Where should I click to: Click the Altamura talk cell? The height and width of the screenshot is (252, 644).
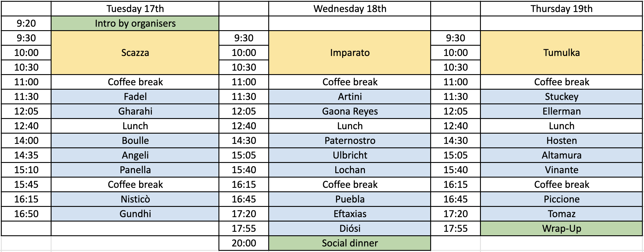pos(561,155)
